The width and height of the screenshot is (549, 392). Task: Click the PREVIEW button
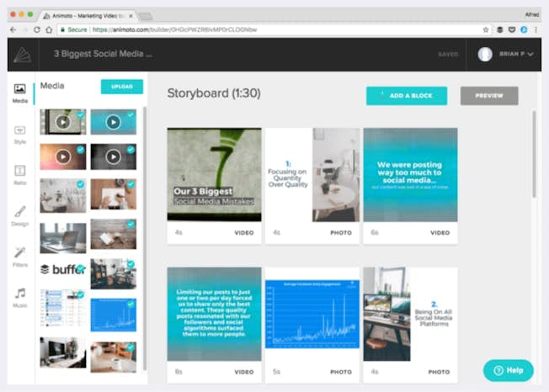[x=488, y=96]
